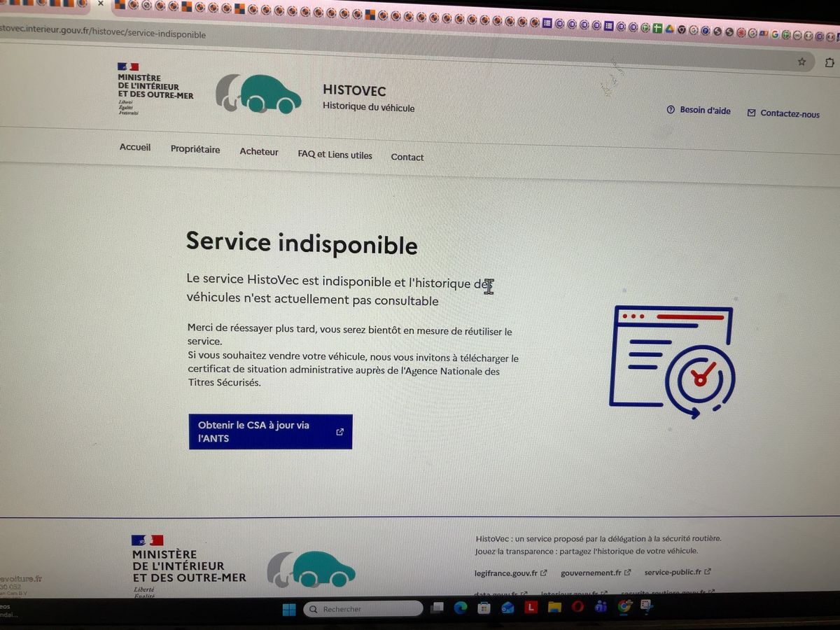Open service-public.fr footer link
840x630 pixels.
(x=678, y=572)
